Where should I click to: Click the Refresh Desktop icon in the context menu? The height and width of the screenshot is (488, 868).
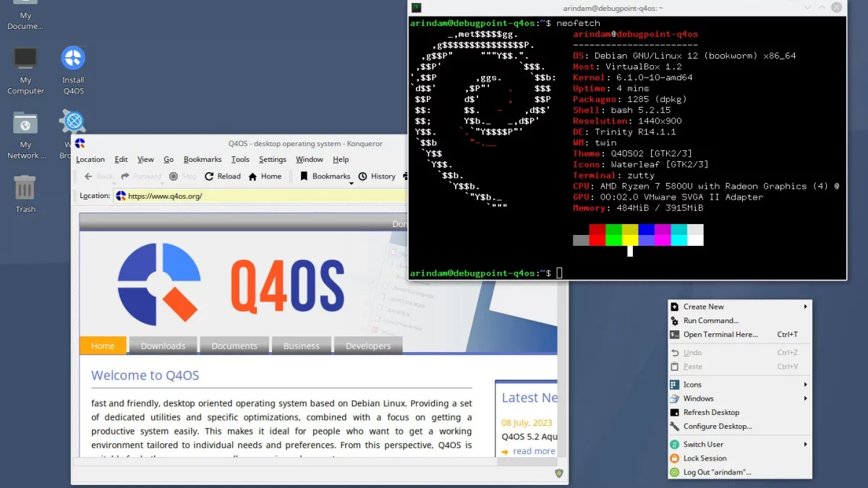[674, 412]
